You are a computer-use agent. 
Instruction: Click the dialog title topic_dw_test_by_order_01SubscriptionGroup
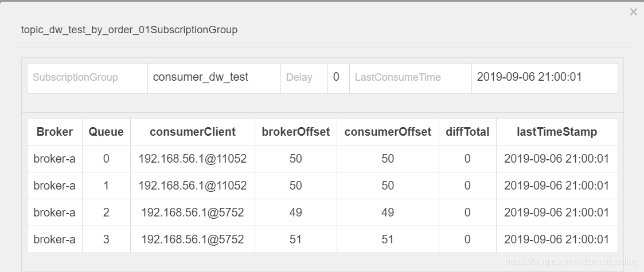(x=129, y=30)
